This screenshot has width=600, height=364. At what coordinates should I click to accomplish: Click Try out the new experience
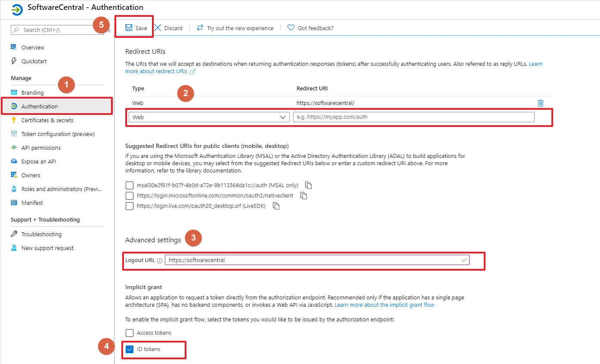[x=240, y=28]
